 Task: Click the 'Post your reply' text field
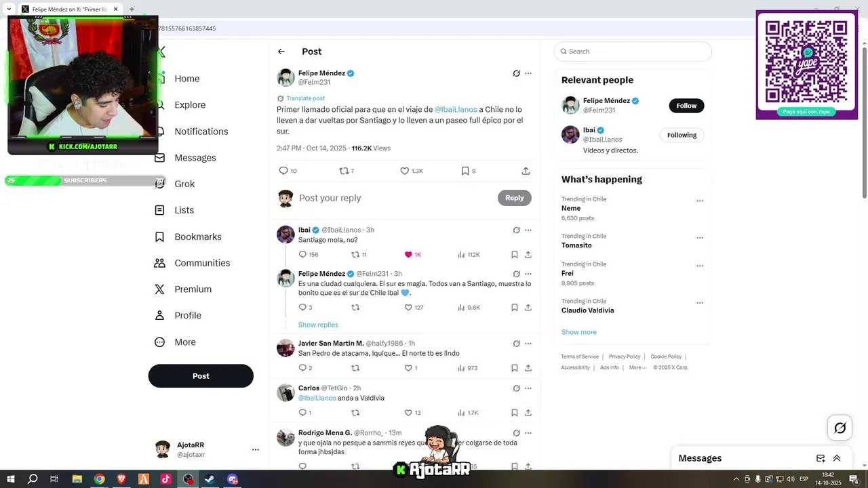[396, 198]
